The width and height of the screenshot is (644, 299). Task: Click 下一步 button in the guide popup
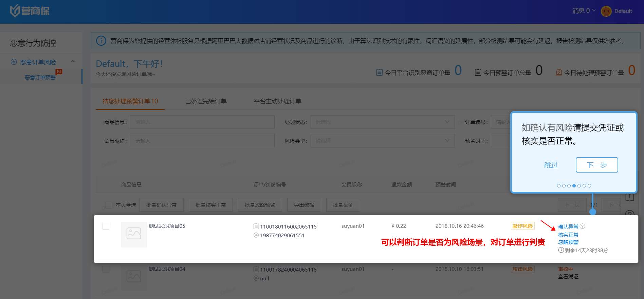(x=596, y=165)
